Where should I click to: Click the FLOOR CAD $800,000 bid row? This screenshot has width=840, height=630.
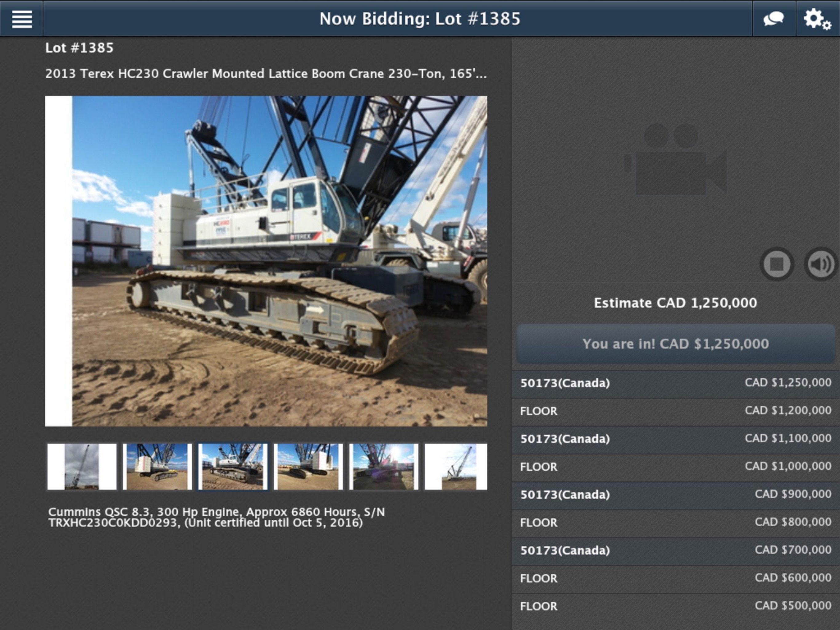[676, 523]
